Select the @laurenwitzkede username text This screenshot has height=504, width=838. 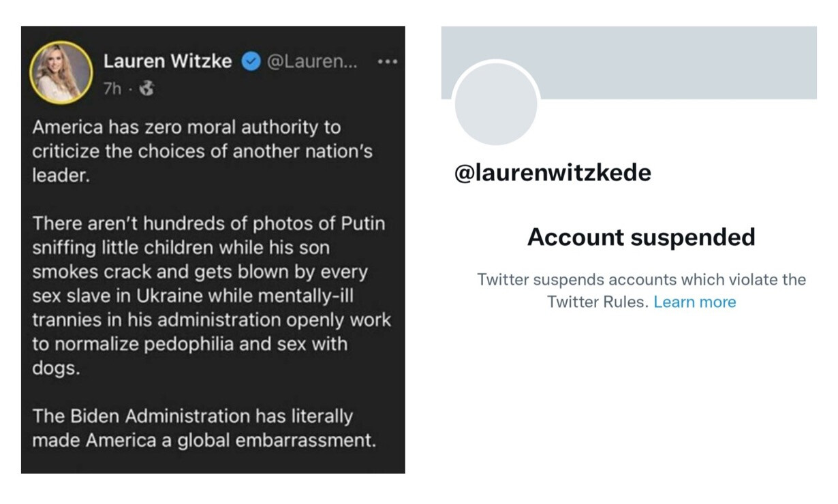(553, 173)
